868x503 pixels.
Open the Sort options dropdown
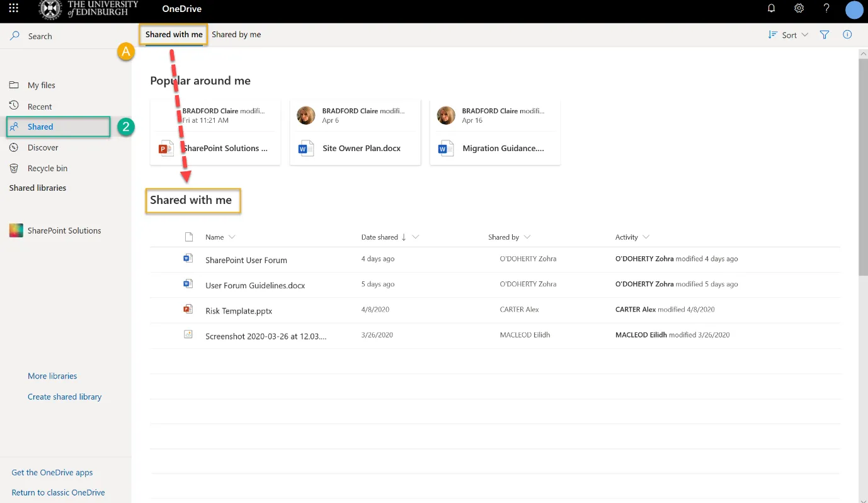tap(787, 35)
